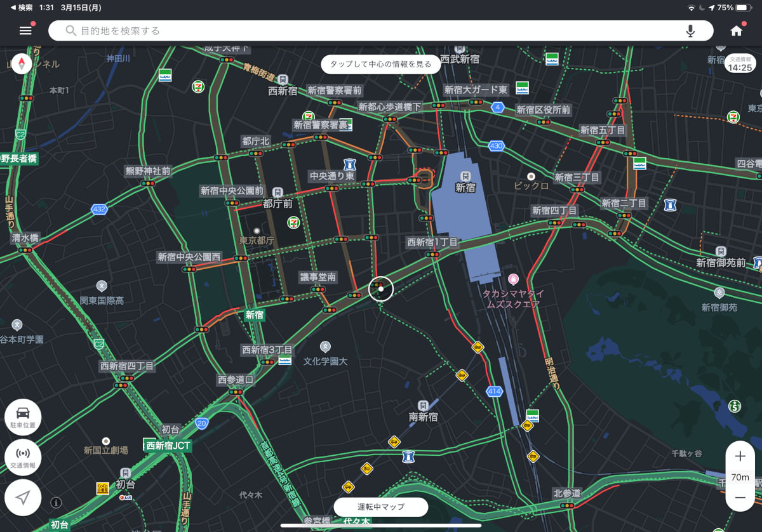762x532 pixels.
Task: Click the center crosshair circle on map
Action: 381,289
